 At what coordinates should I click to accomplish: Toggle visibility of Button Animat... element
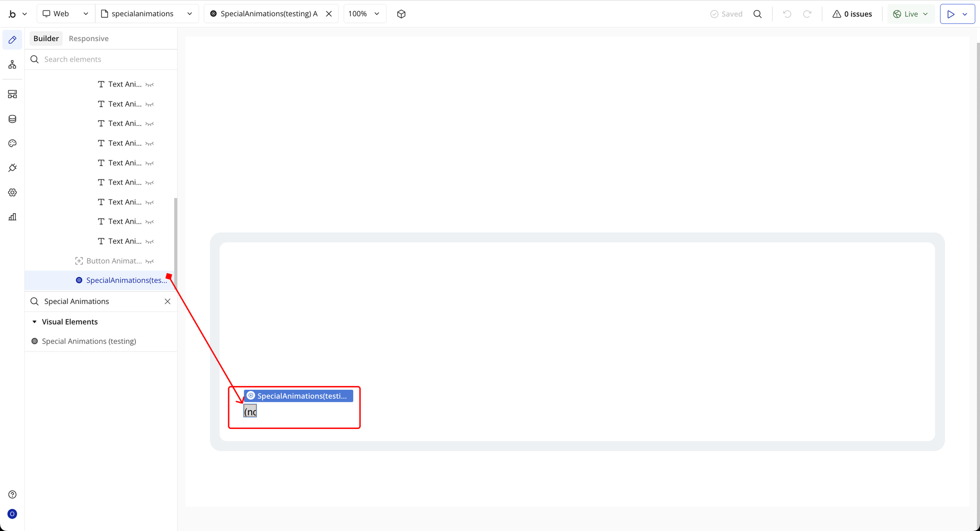point(150,261)
